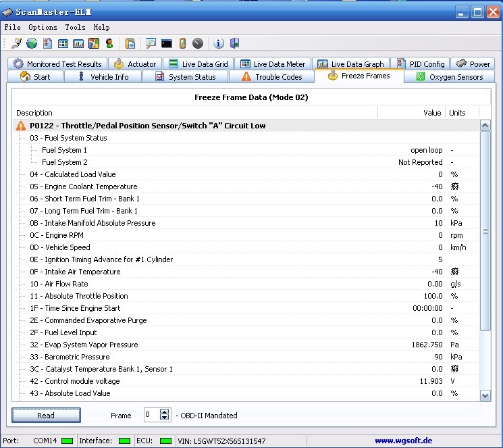503x448 pixels.
Task: Switch to PID Config tab
Action: (421, 64)
